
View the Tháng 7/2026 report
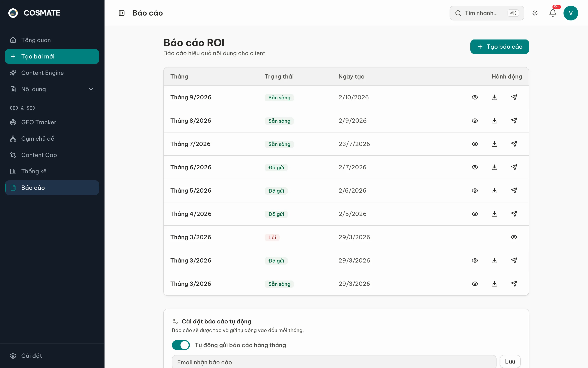475,144
